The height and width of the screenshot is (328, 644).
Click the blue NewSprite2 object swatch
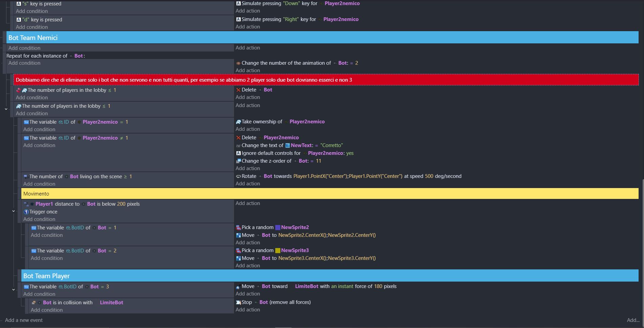pos(278,227)
